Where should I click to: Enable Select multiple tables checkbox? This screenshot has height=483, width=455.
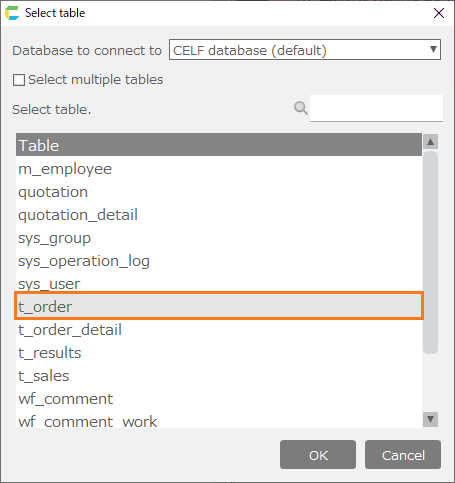(x=19, y=80)
